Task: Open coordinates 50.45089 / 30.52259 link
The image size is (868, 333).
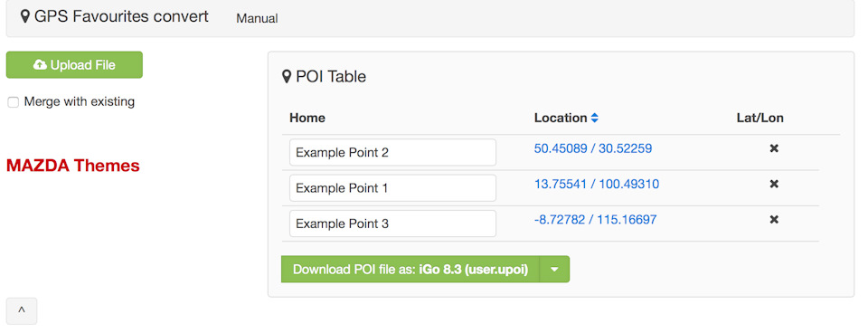Action: pyautogui.click(x=593, y=148)
